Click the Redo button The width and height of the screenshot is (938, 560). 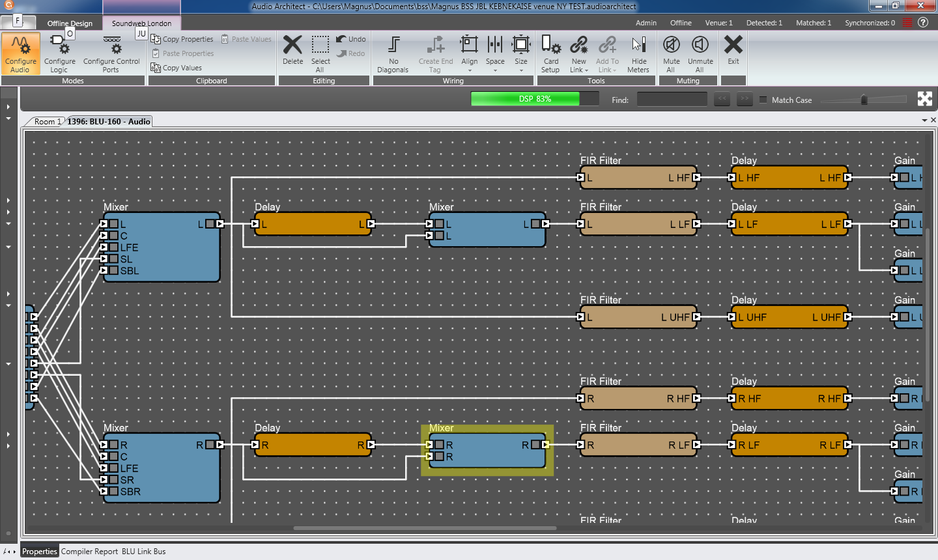pos(351,53)
